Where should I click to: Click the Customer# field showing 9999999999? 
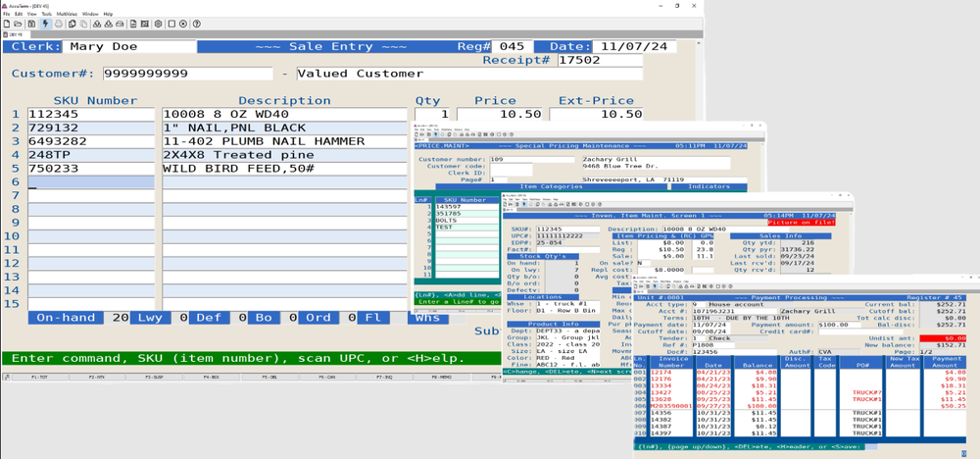click(187, 74)
